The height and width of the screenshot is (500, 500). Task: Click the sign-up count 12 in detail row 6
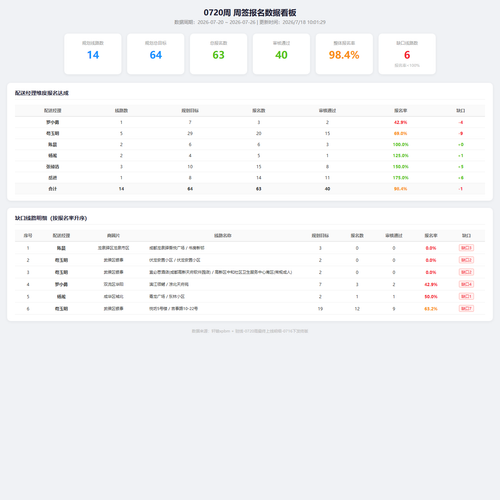click(357, 309)
